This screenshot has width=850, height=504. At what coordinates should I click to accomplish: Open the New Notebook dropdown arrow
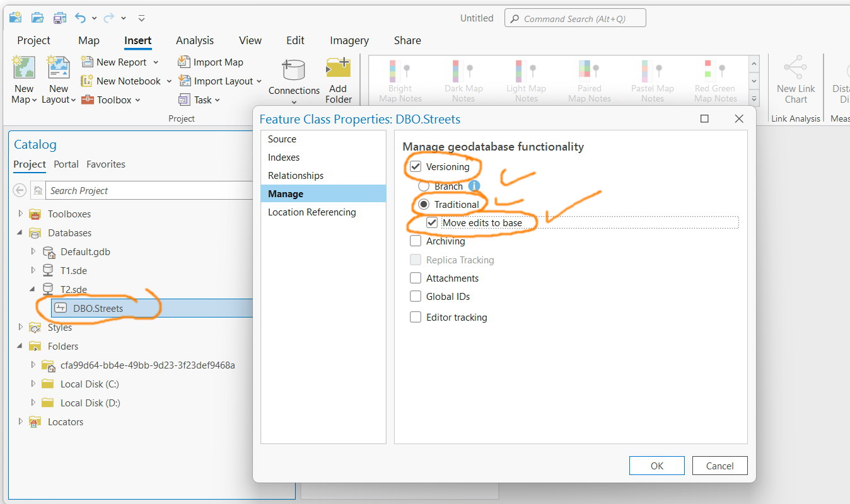(168, 81)
